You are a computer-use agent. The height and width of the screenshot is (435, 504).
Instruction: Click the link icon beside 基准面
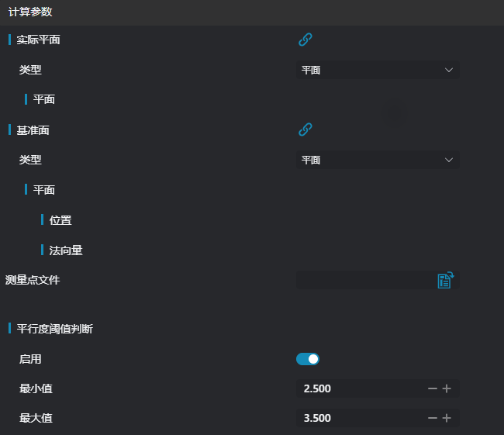tap(306, 129)
